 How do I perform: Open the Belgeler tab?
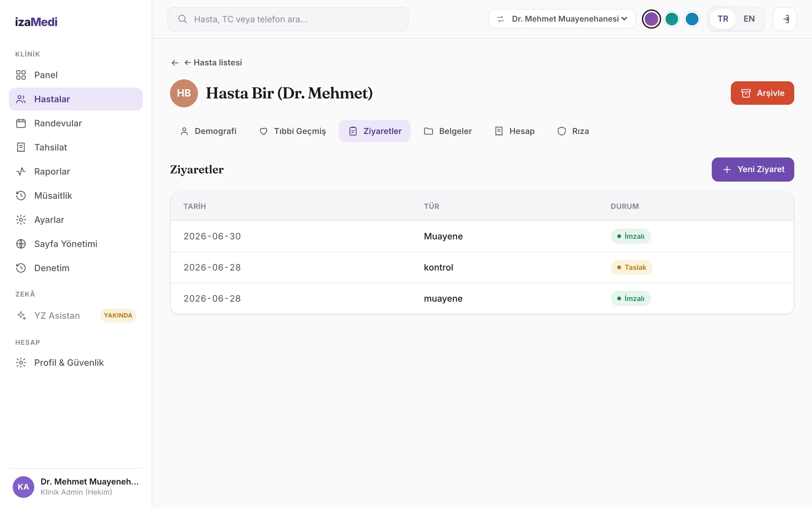(x=448, y=131)
